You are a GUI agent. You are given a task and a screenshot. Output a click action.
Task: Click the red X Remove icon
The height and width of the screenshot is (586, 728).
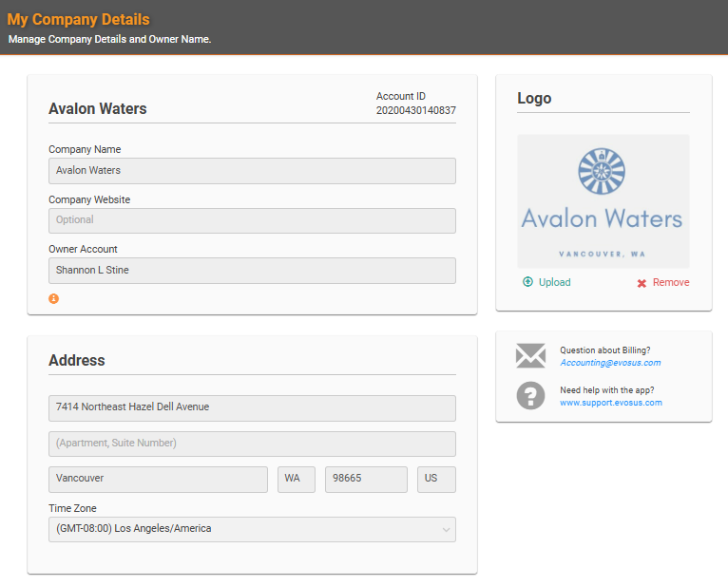coord(642,283)
